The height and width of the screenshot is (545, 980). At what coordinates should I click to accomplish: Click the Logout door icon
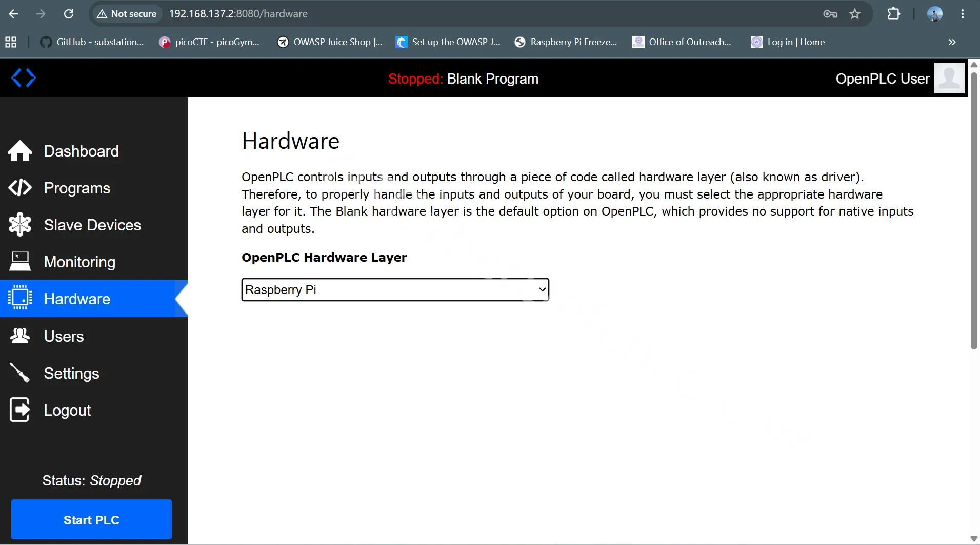pyautogui.click(x=20, y=410)
